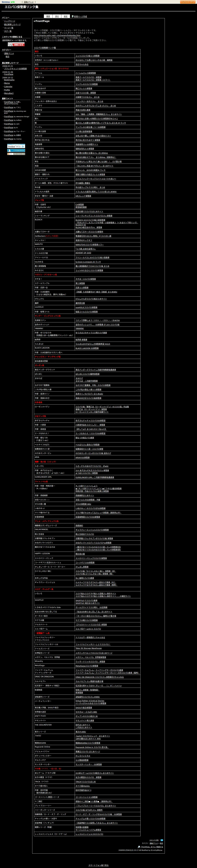The height and width of the screenshot is (868, 197).
Task: Open ツンデレのエロパロ保管庫 link
Action: (x=87, y=84)
